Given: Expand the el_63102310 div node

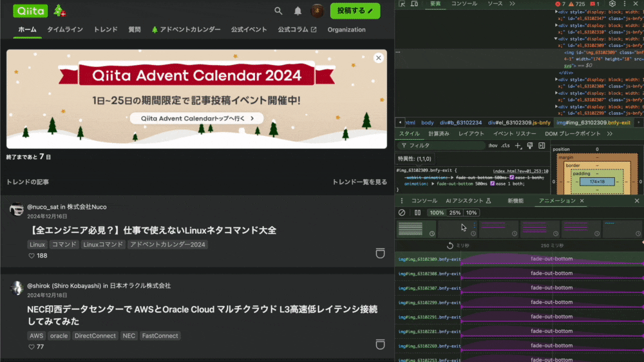Looking at the screenshot, I should point(556,26).
